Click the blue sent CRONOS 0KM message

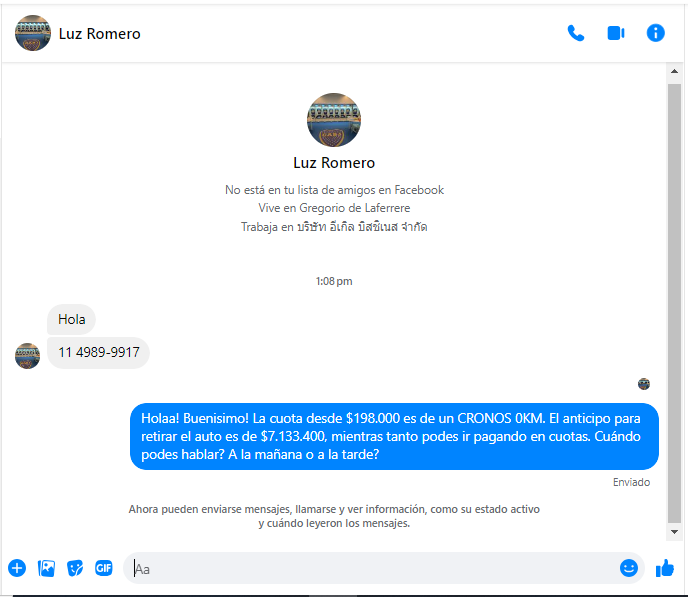(x=394, y=436)
